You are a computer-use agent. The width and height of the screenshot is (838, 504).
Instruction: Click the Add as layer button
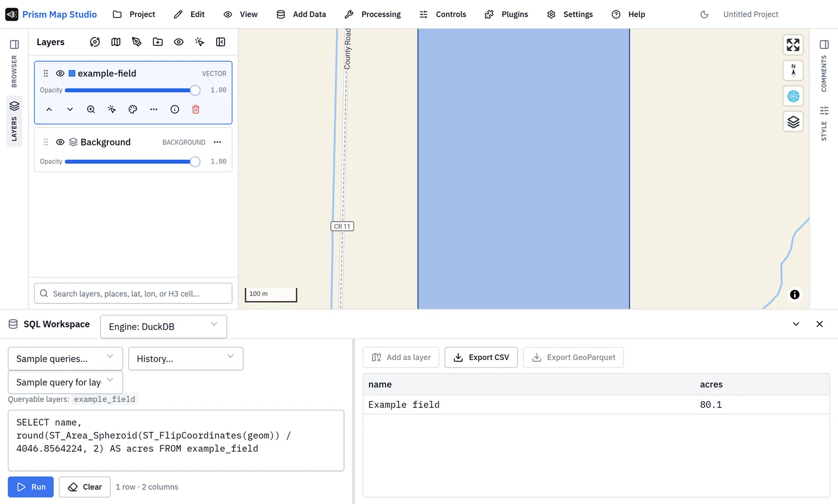click(x=401, y=357)
